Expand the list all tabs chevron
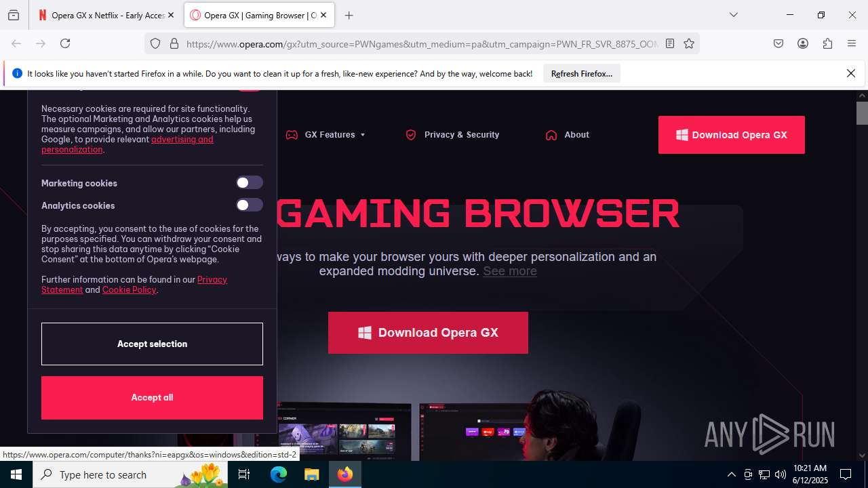Image resolution: width=868 pixels, height=488 pixels. click(x=733, y=15)
